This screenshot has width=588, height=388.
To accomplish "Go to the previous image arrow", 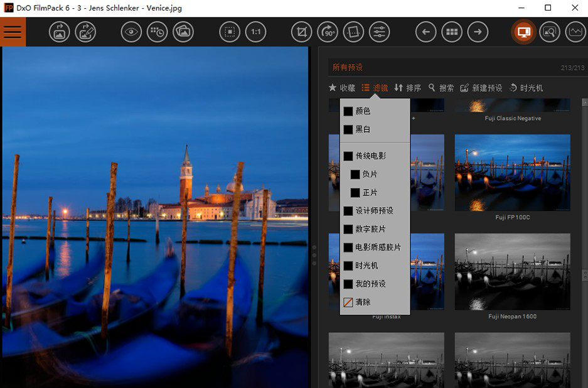I will pyautogui.click(x=425, y=32).
